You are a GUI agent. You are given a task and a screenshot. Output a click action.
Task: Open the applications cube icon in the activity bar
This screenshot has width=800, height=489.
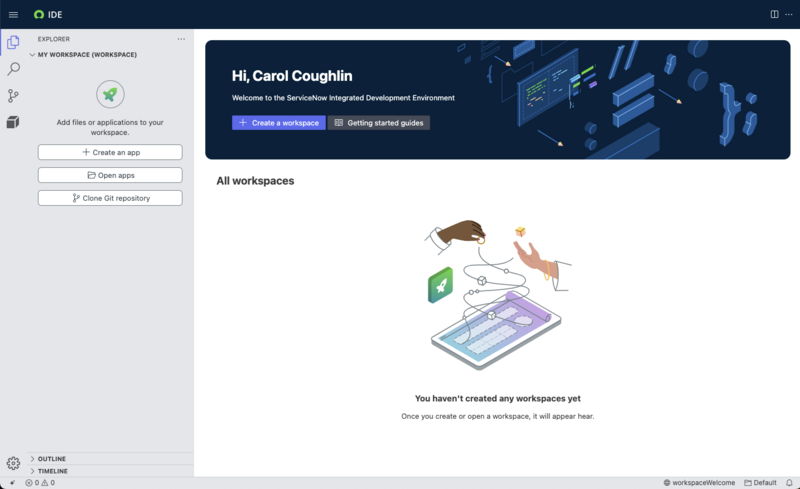point(13,122)
